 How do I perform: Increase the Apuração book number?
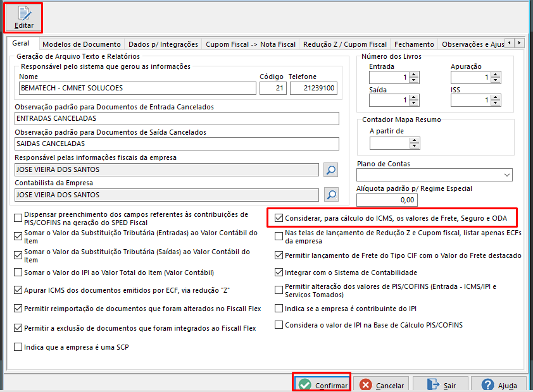pos(496,75)
